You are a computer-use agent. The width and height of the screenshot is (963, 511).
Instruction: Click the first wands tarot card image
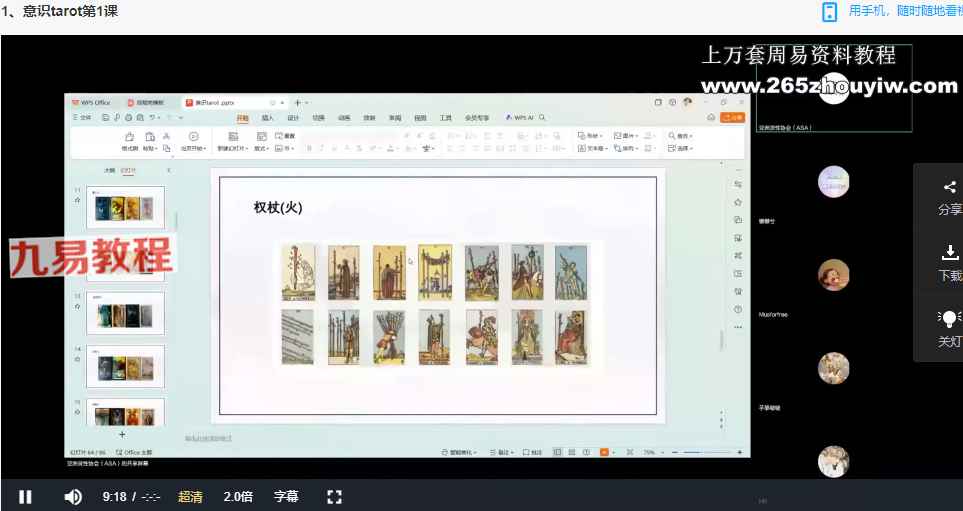point(298,272)
